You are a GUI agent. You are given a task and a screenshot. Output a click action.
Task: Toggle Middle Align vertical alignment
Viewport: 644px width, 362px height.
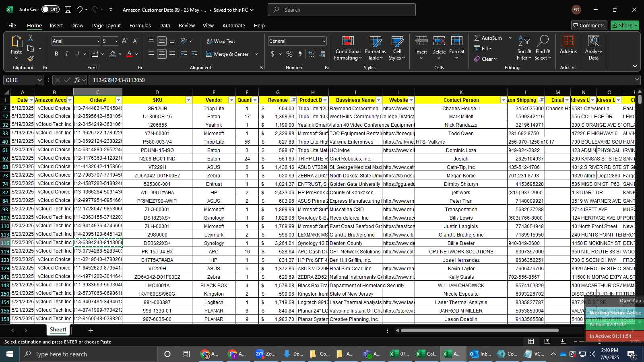[x=162, y=41]
